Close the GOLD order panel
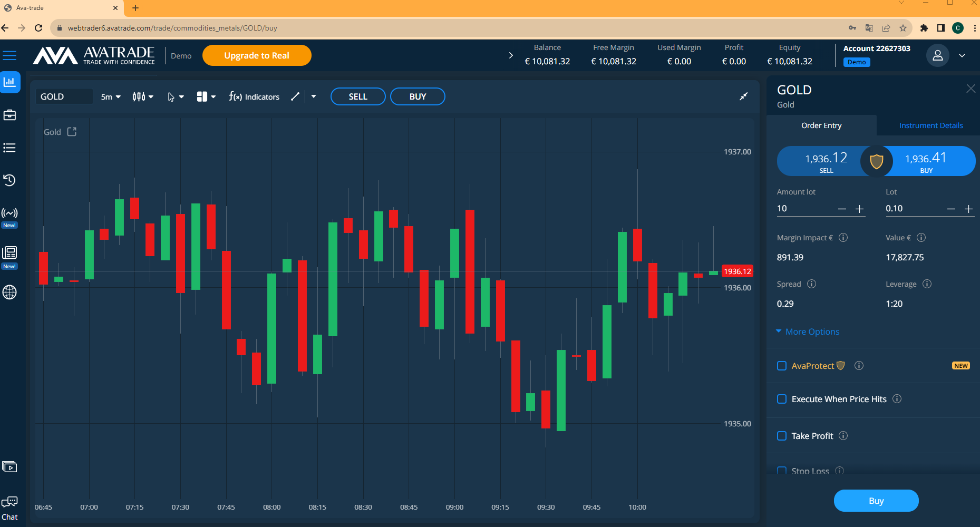The height and width of the screenshot is (527, 980). click(971, 89)
